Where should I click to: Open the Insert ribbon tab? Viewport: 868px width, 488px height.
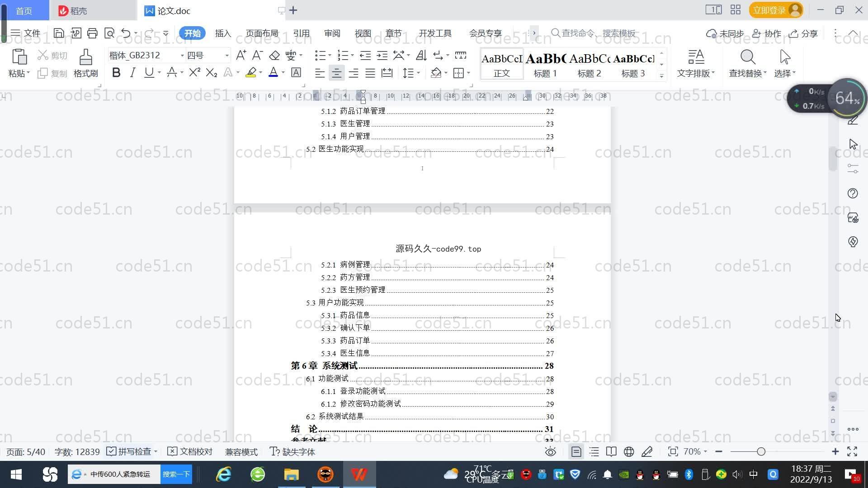223,33
